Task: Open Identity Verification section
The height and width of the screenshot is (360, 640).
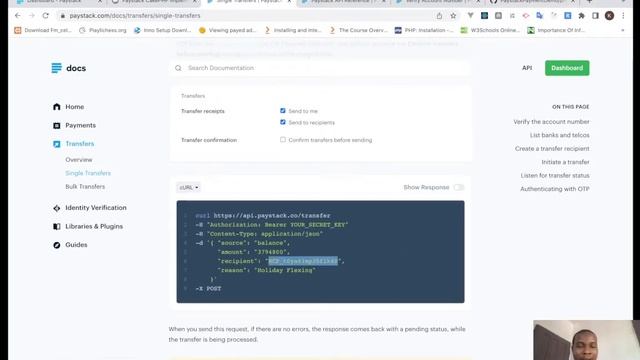Action: click(x=96, y=208)
